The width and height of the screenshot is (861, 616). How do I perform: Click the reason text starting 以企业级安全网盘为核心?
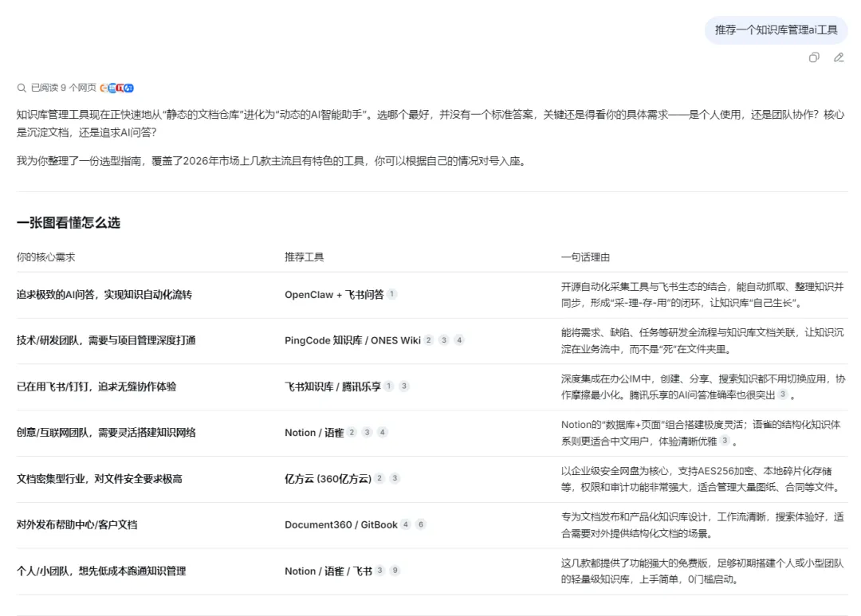point(702,479)
